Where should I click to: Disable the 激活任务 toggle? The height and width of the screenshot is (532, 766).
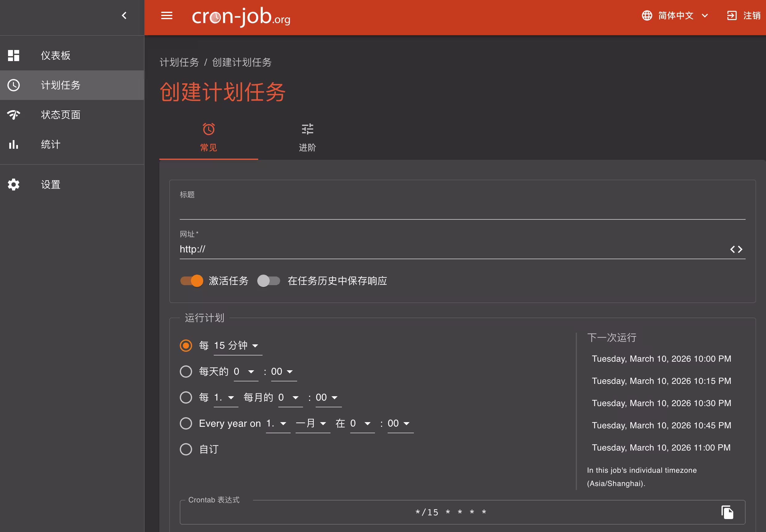click(192, 281)
